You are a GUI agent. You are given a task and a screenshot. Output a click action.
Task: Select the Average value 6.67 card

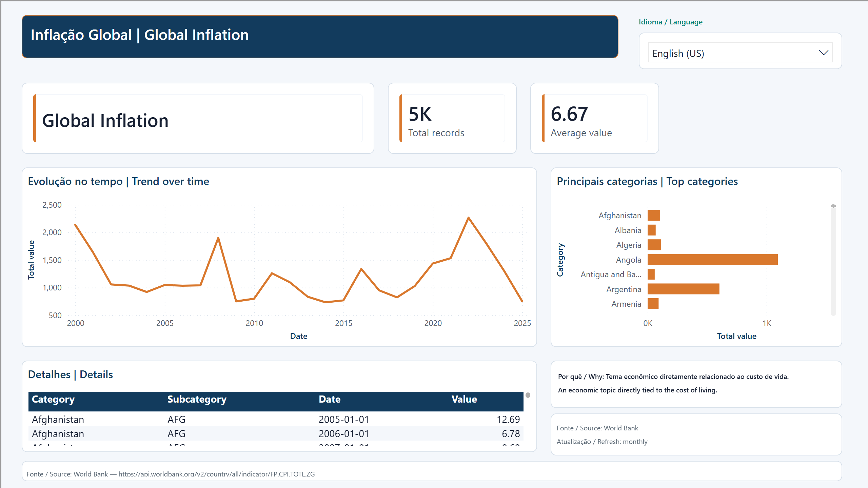(594, 118)
